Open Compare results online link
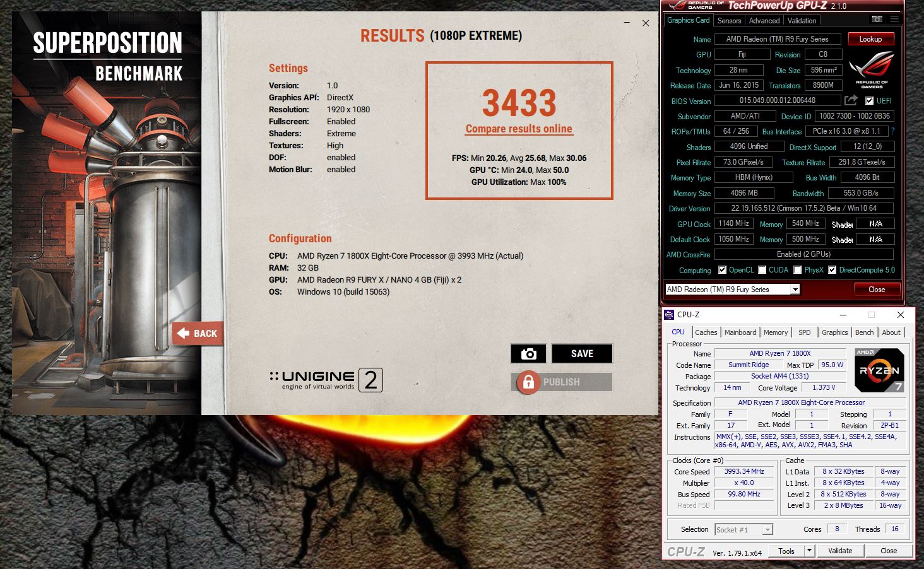The height and width of the screenshot is (569, 924). pyautogui.click(x=519, y=129)
